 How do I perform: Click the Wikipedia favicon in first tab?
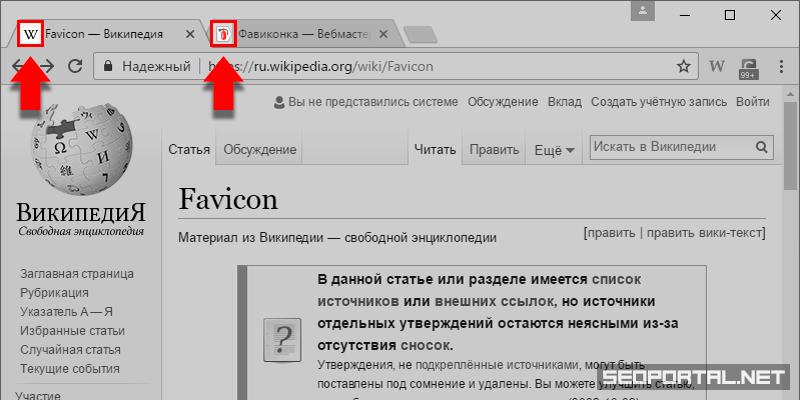coord(32,34)
